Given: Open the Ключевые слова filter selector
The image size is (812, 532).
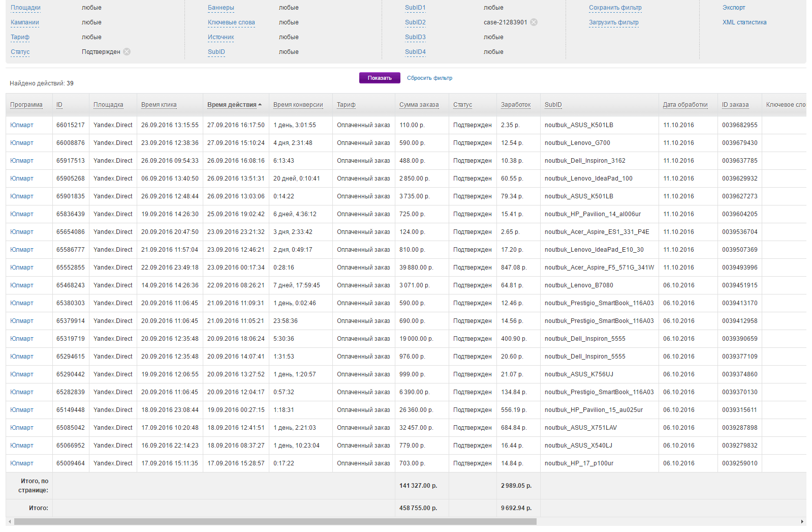Looking at the screenshot, I should point(231,22).
